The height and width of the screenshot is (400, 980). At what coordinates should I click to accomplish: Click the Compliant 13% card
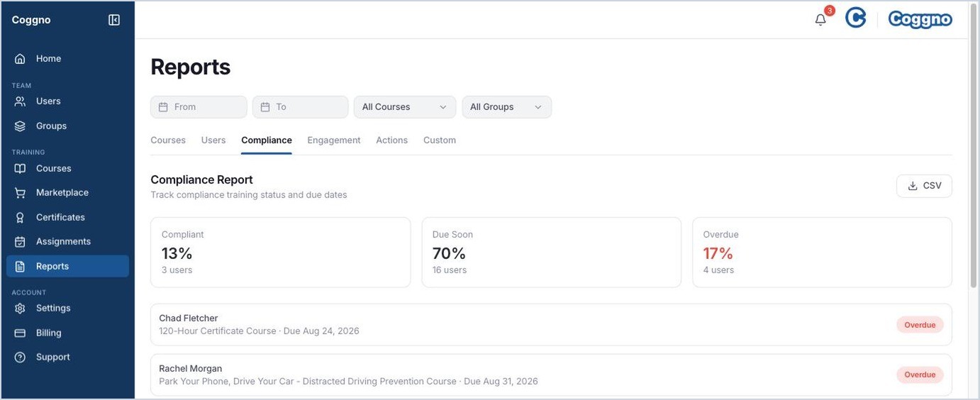281,252
